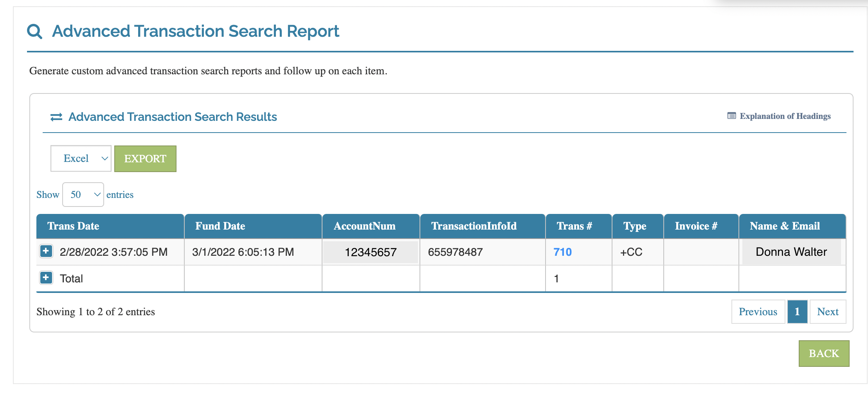Open the Explanation of Headings link

pyautogui.click(x=785, y=116)
